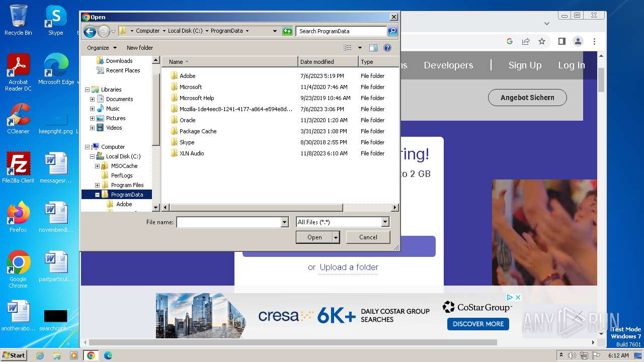
Task: Click Edge icon in taskbar
Action: pos(108,355)
